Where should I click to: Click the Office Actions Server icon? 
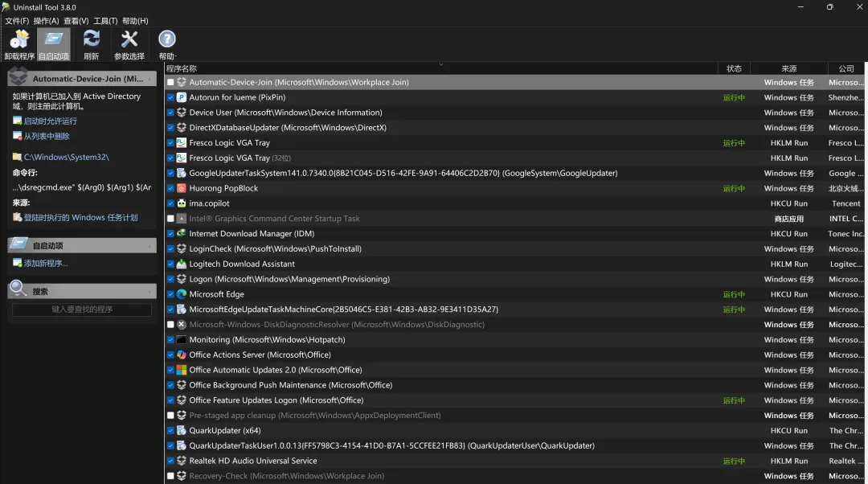tap(181, 355)
